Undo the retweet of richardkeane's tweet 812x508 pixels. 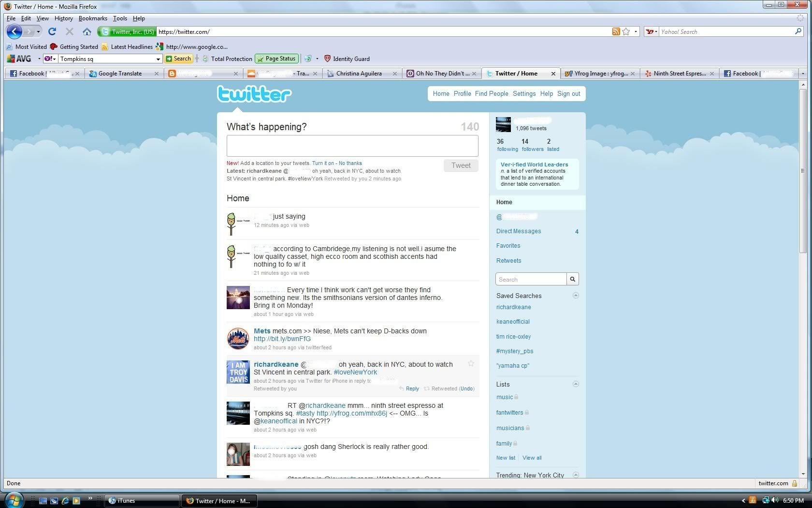point(466,388)
